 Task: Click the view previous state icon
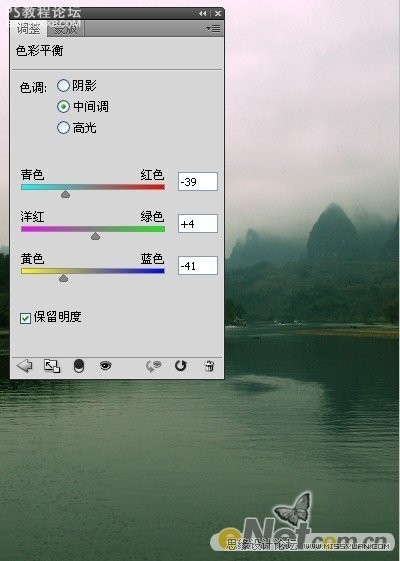154,366
